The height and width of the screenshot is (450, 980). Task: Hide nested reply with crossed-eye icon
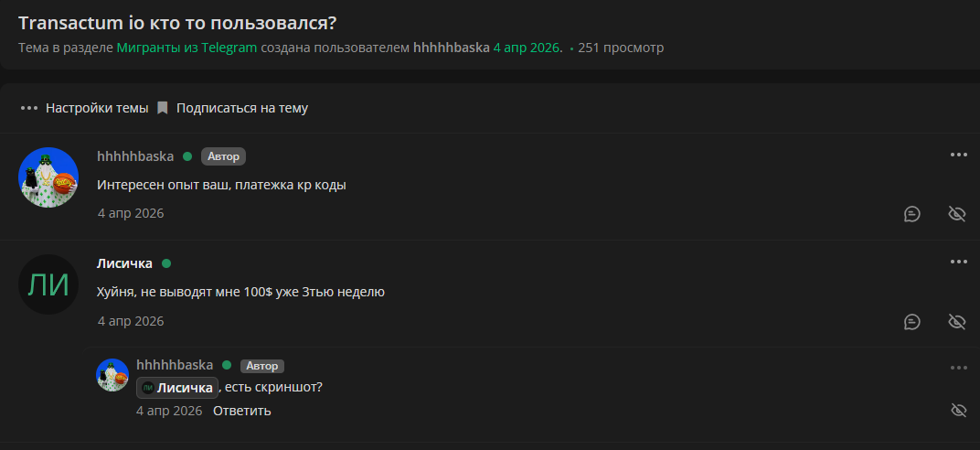pyautogui.click(x=958, y=411)
